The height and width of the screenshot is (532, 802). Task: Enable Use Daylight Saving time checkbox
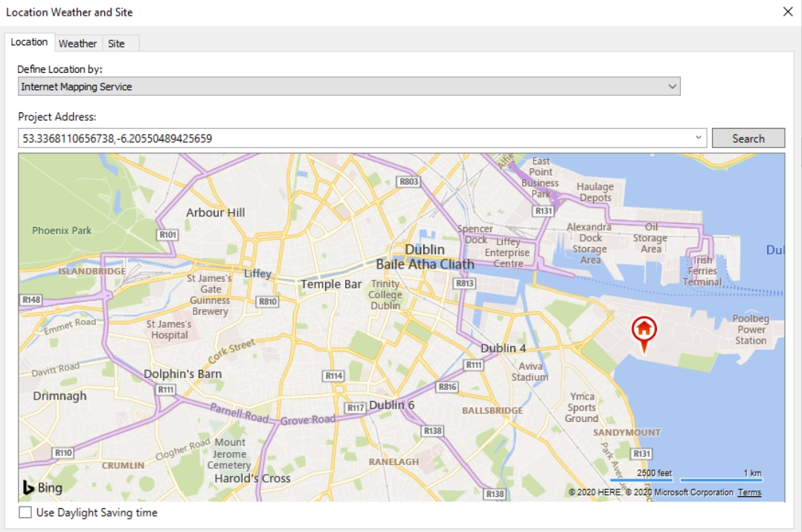click(x=25, y=512)
